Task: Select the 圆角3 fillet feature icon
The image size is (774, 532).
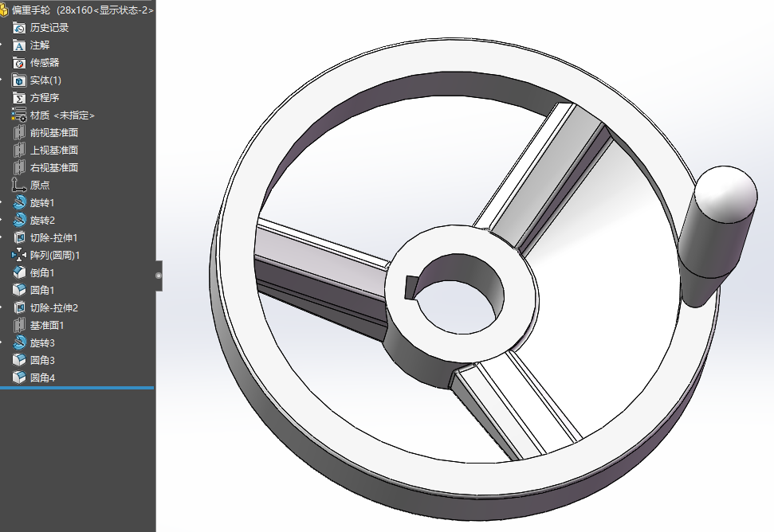Action: [x=19, y=361]
